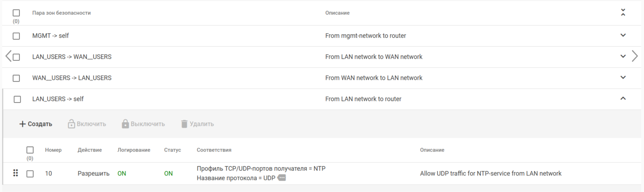Open the LAN_USERS -> self zone pair link
Viewport: 644px width, 192px height.
click(x=58, y=99)
